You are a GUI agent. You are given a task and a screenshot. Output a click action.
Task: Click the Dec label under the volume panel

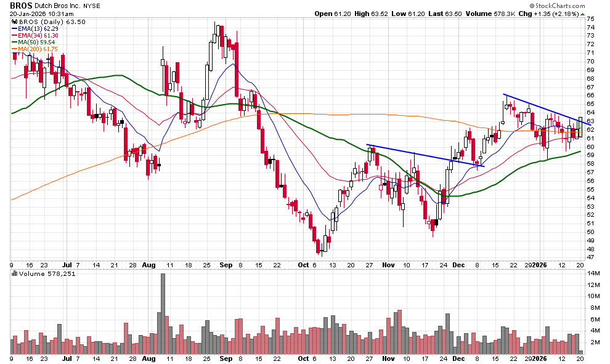(458, 358)
